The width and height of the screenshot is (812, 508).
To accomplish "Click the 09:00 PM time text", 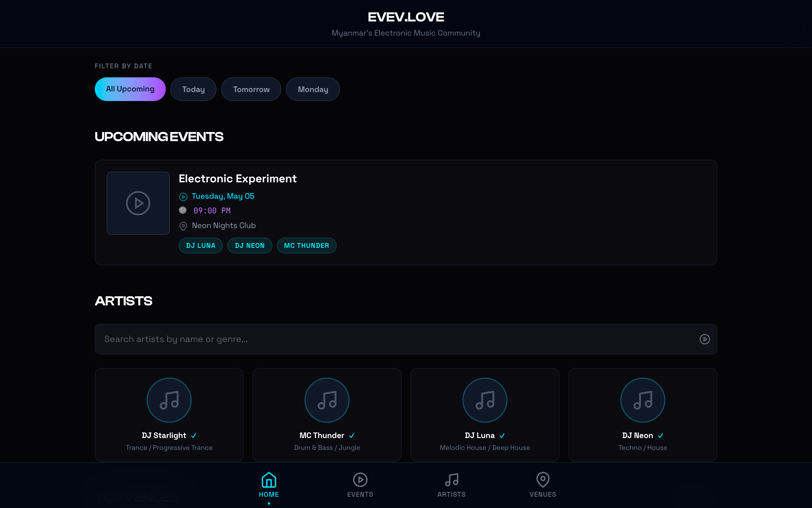I will pyautogui.click(x=212, y=211).
